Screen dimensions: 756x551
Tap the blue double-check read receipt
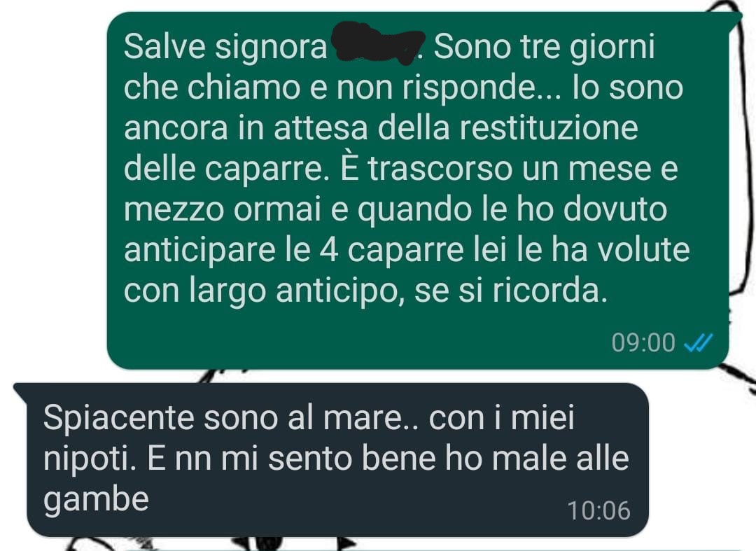coord(699,343)
